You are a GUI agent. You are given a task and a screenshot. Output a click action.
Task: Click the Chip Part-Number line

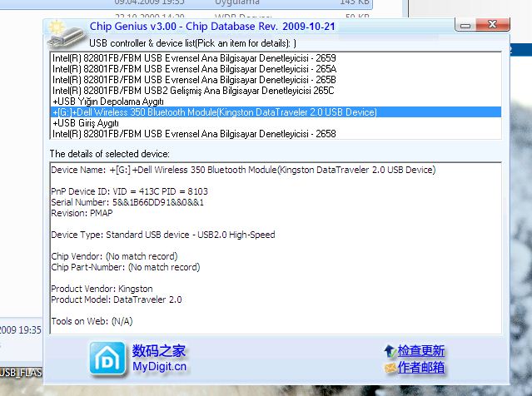coord(126,268)
